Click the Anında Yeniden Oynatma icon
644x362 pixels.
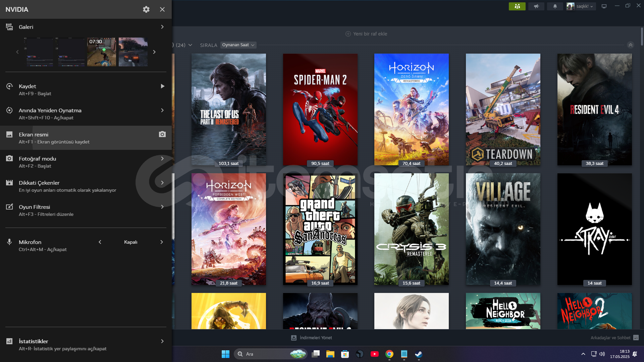(9, 111)
